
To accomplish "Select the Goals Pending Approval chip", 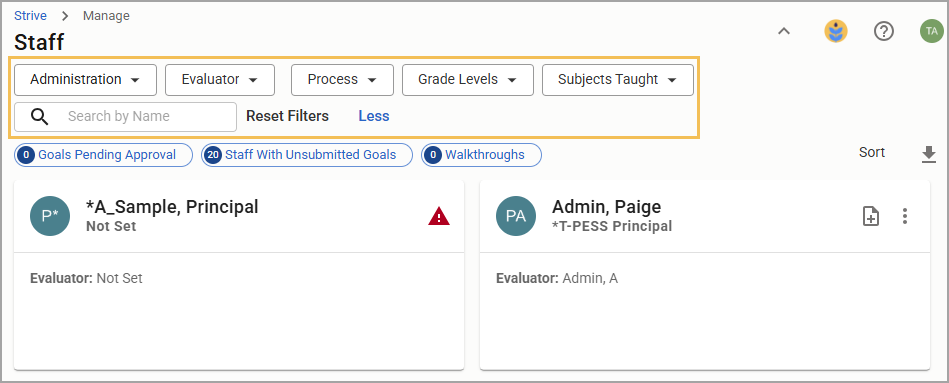I will tap(103, 155).
